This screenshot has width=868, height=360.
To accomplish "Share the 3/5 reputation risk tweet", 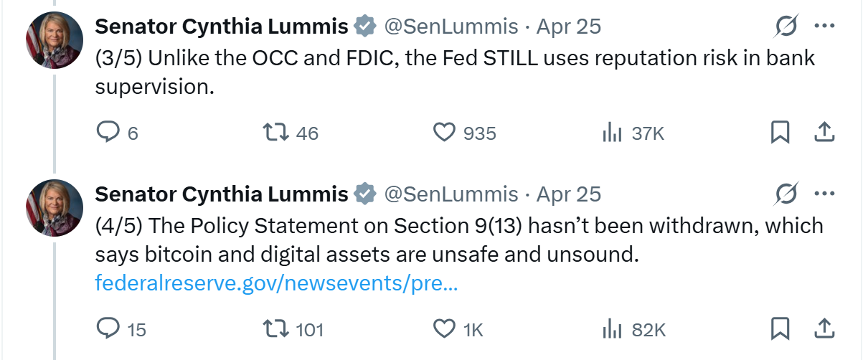I will [824, 133].
